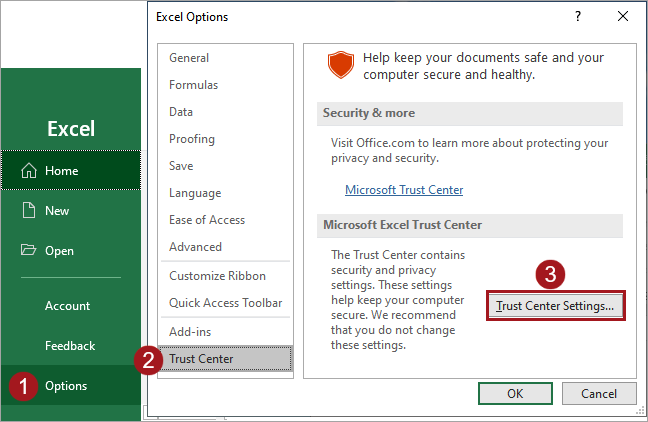The height and width of the screenshot is (422, 648).
Task: Click the orange shield security icon
Action: [341, 65]
